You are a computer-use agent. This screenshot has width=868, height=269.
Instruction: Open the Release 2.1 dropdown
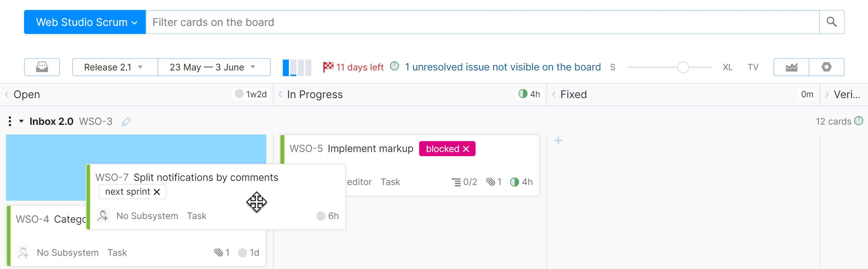tap(114, 67)
